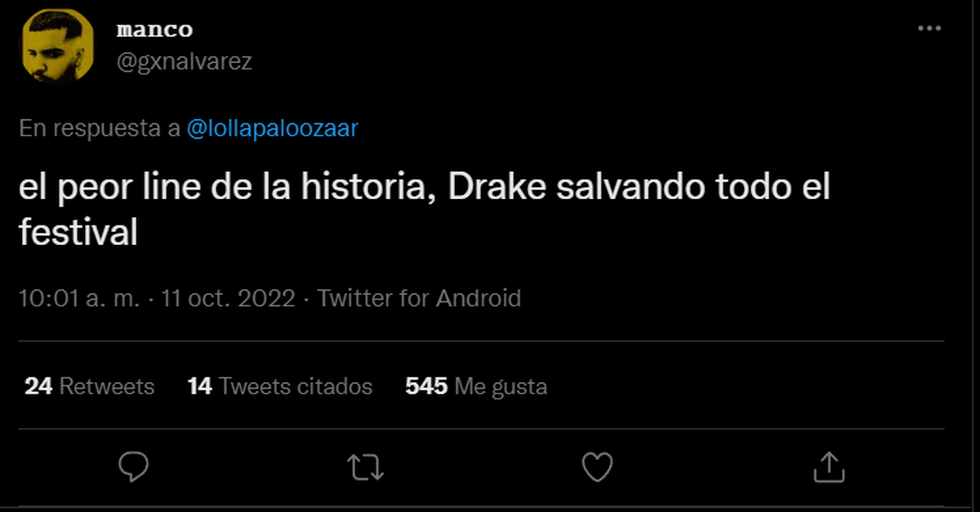Open the three-dot more options menu

coord(929,29)
